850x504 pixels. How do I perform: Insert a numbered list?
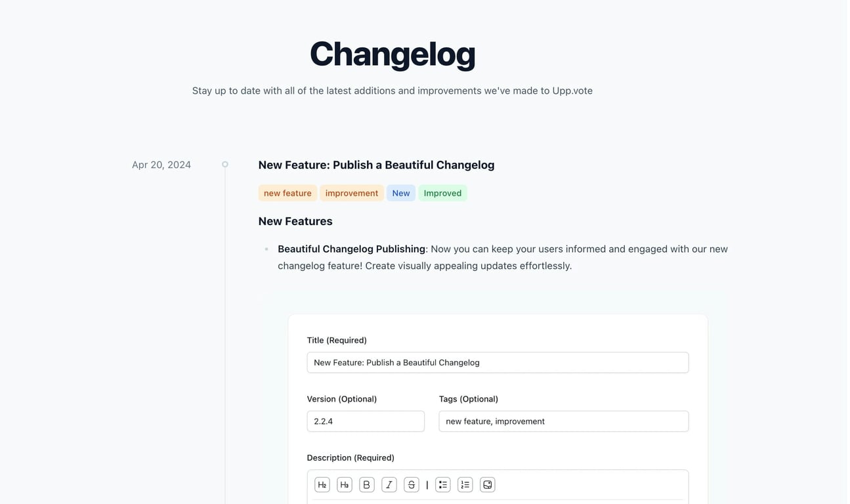pyautogui.click(x=465, y=485)
